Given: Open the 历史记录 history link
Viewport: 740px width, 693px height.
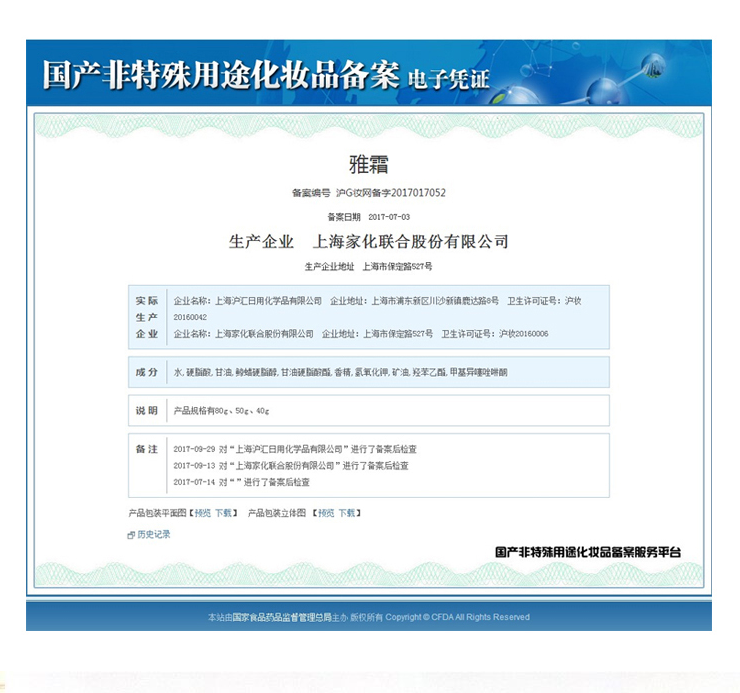Looking at the screenshot, I should coord(153,534).
